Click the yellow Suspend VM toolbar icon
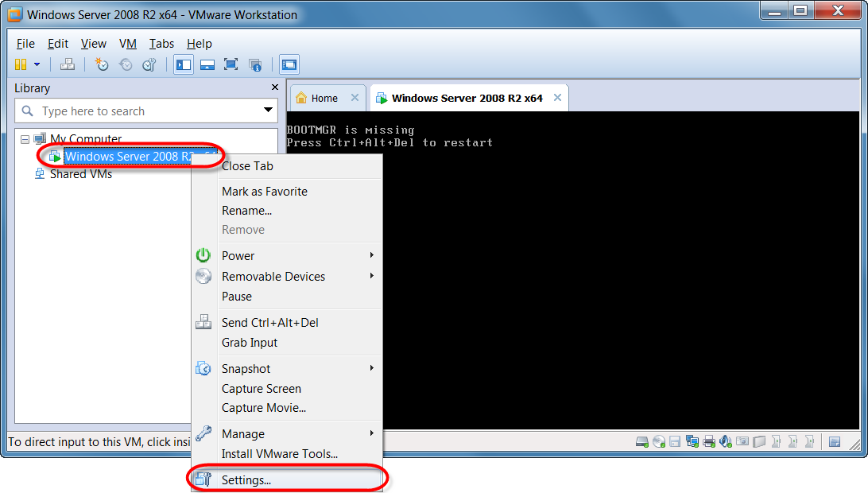Viewport: 868px width, 493px height. 21,65
